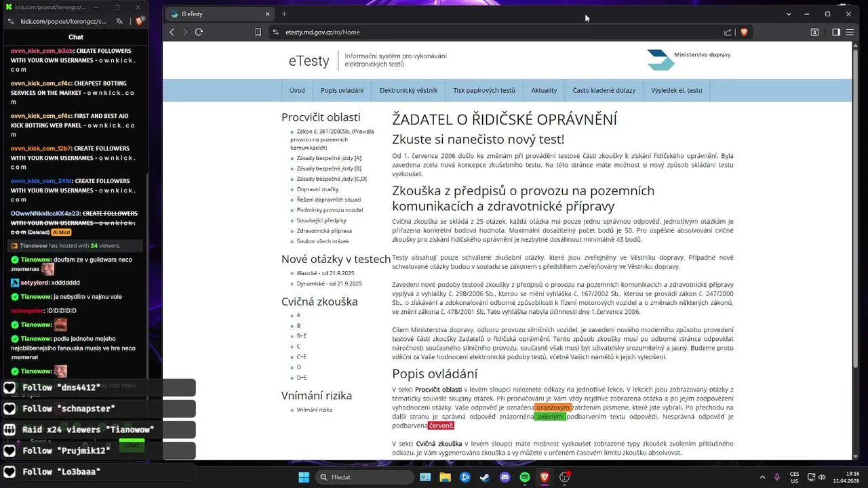Start practice exam for group A
868x488 pixels.
[298, 315]
